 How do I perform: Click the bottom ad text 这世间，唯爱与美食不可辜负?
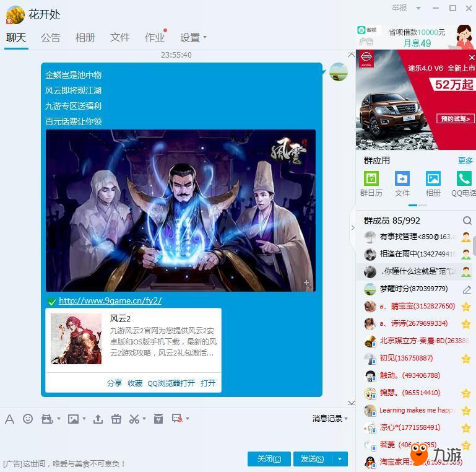(x=64, y=464)
